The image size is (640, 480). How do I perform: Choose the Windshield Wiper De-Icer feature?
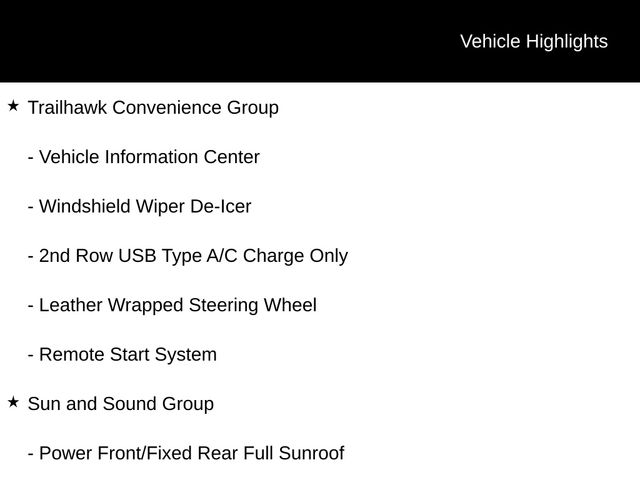coord(145,206)
